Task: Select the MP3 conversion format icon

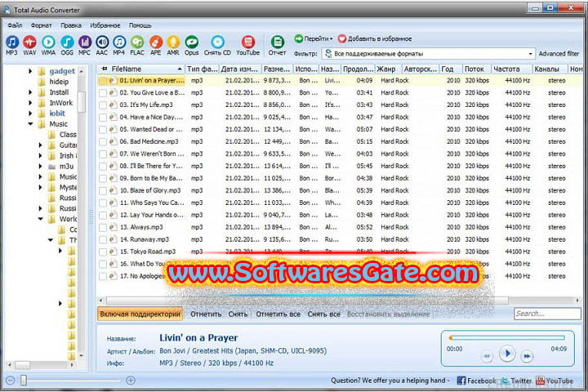Action: pos(11,45)
